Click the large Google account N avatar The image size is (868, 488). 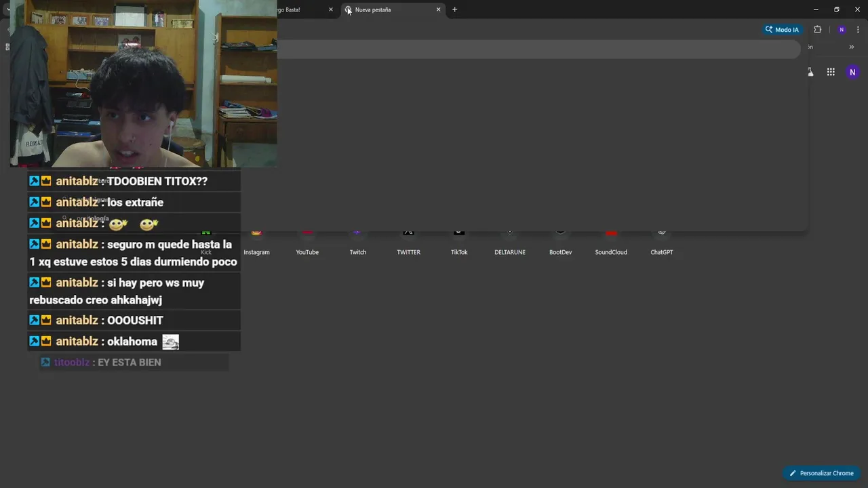[852, 72]
